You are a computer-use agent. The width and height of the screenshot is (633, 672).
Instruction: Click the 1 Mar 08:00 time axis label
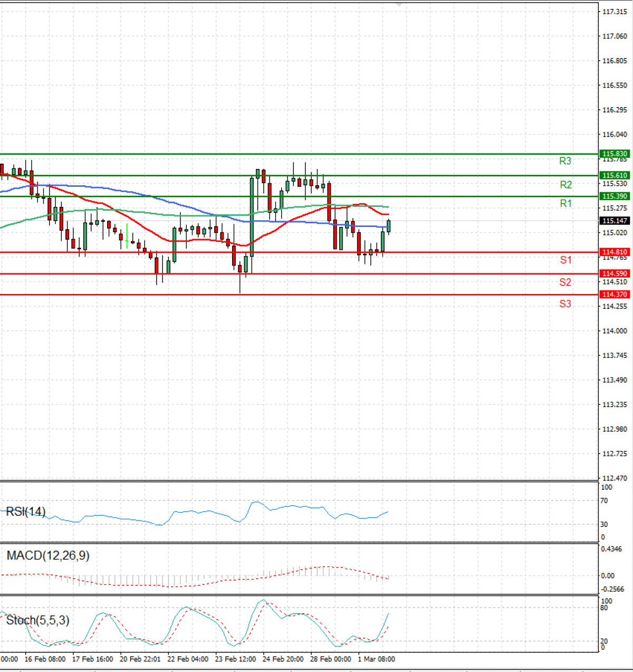pyautogui.click(x=376, y=659)
